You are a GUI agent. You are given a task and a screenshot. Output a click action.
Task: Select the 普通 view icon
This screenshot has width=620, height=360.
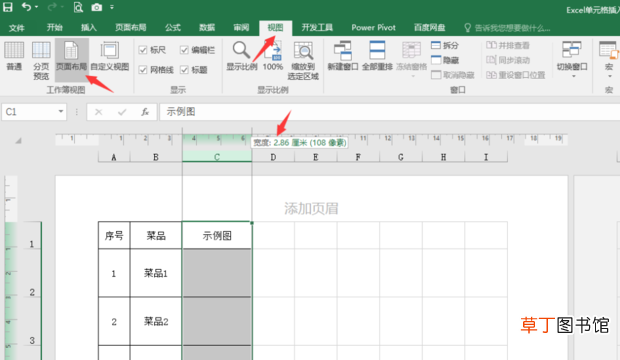coord(14,56)
